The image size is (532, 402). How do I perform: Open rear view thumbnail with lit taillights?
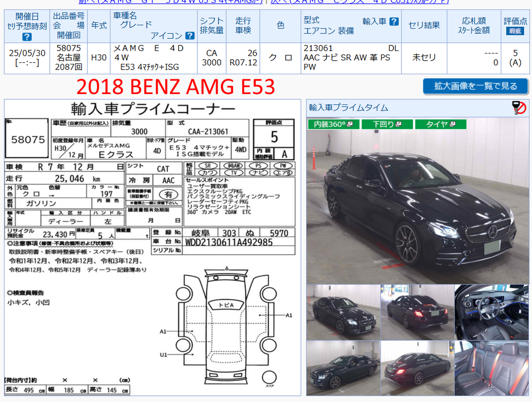(417, 312)
